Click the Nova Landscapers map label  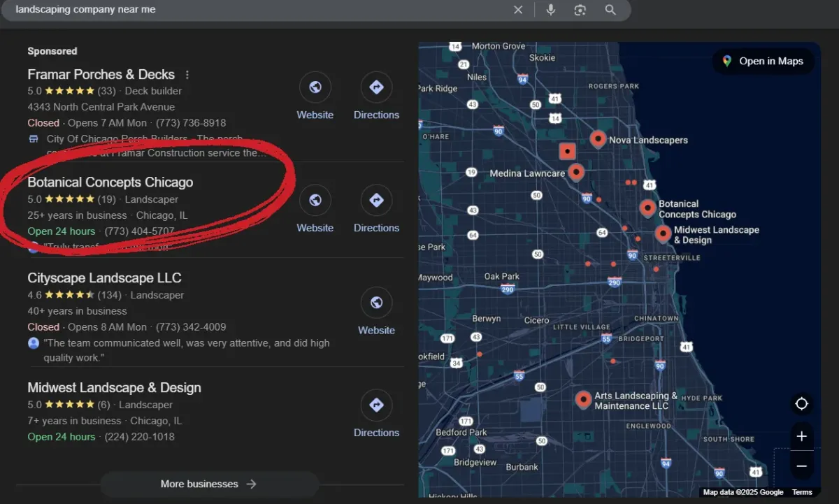point(648,140)
